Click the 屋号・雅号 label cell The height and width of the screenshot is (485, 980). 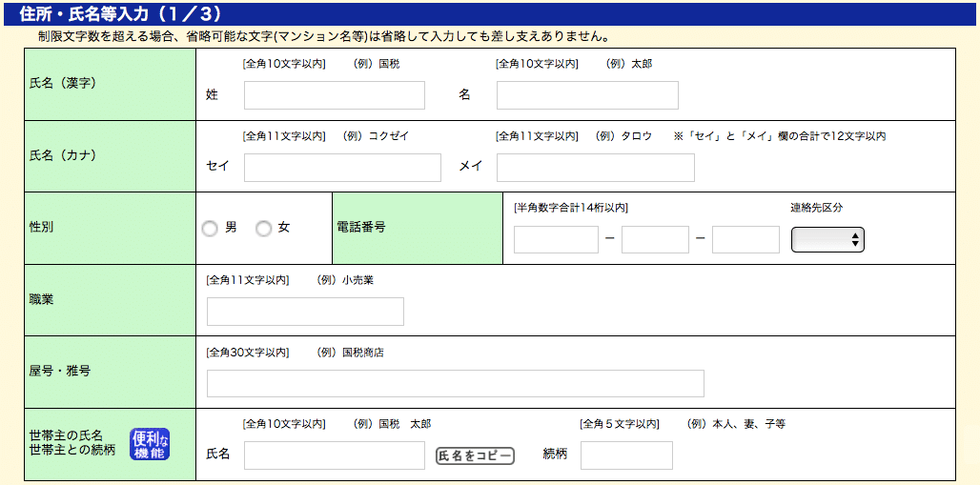(110, 372)
